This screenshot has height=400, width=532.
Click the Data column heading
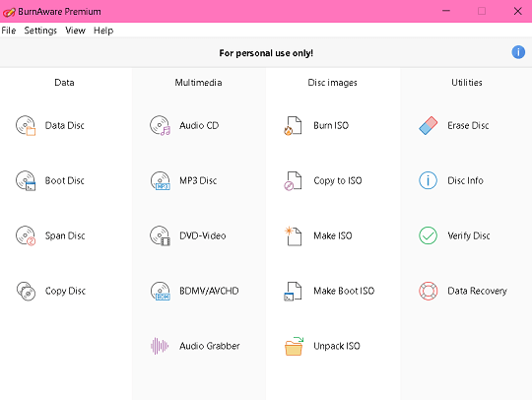tap(64, 83)
